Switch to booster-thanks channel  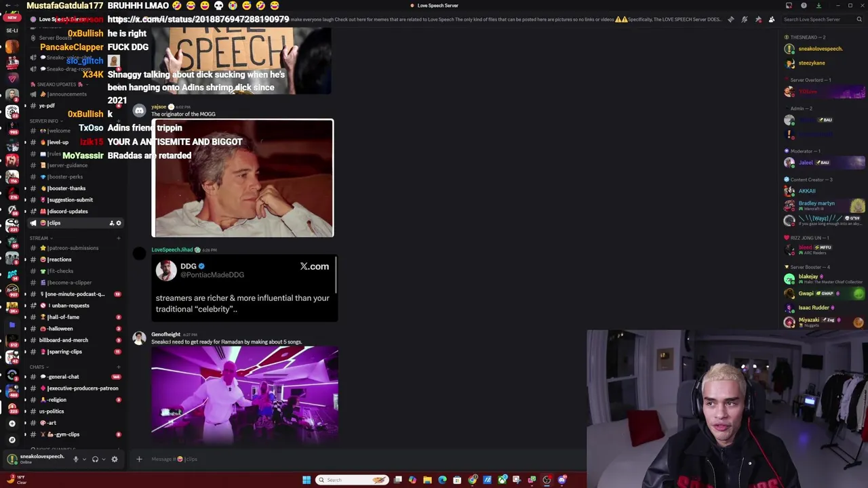pos(75,188)
